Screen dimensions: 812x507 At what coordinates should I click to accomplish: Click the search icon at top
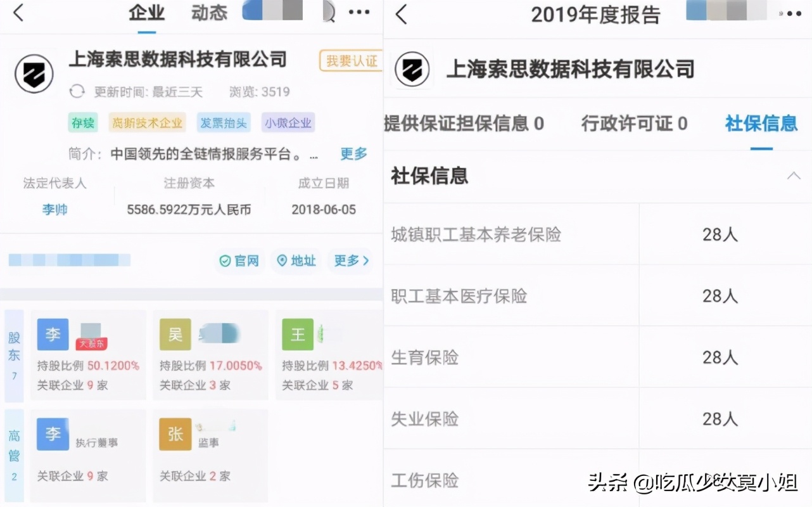point(329,11)
